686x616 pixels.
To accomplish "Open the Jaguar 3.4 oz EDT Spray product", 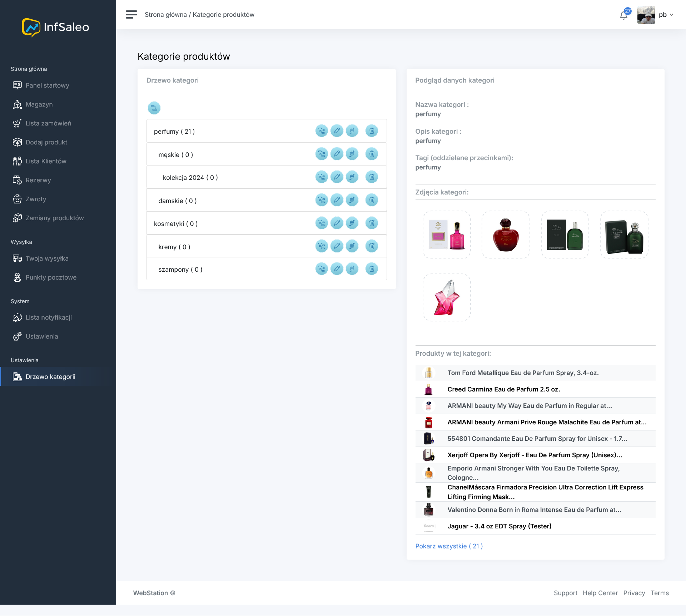I will 535,526.
